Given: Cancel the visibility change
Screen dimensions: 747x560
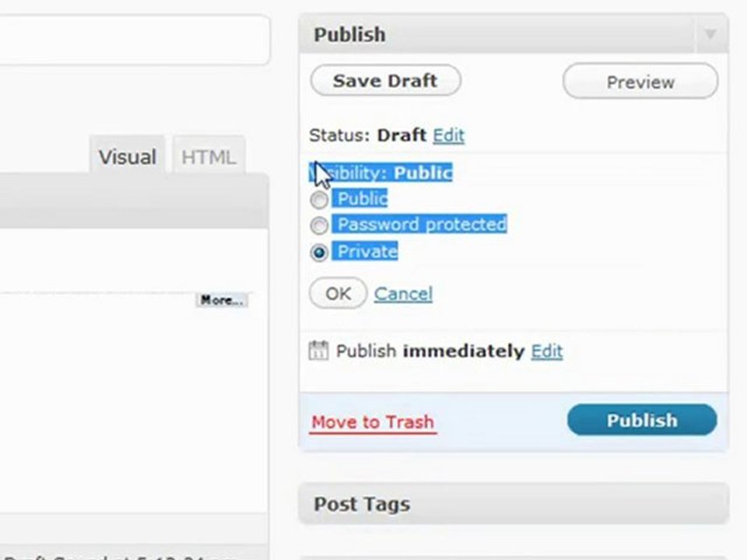Looking at the screenshot, I should [x=403, y=294].
